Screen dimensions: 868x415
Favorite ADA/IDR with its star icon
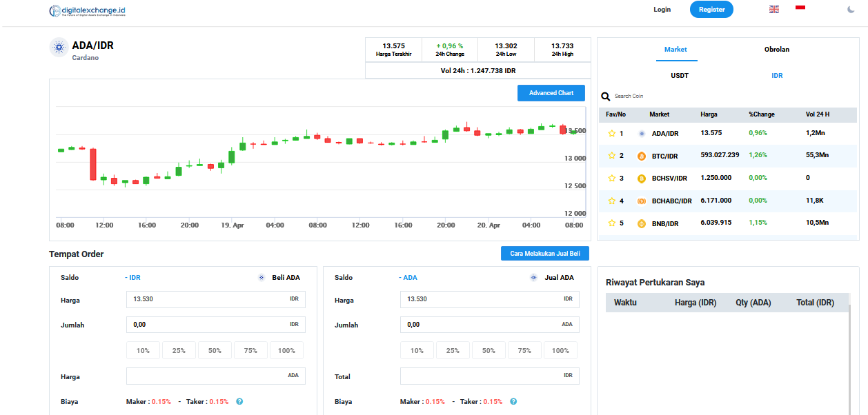click(x=611, y=134)
